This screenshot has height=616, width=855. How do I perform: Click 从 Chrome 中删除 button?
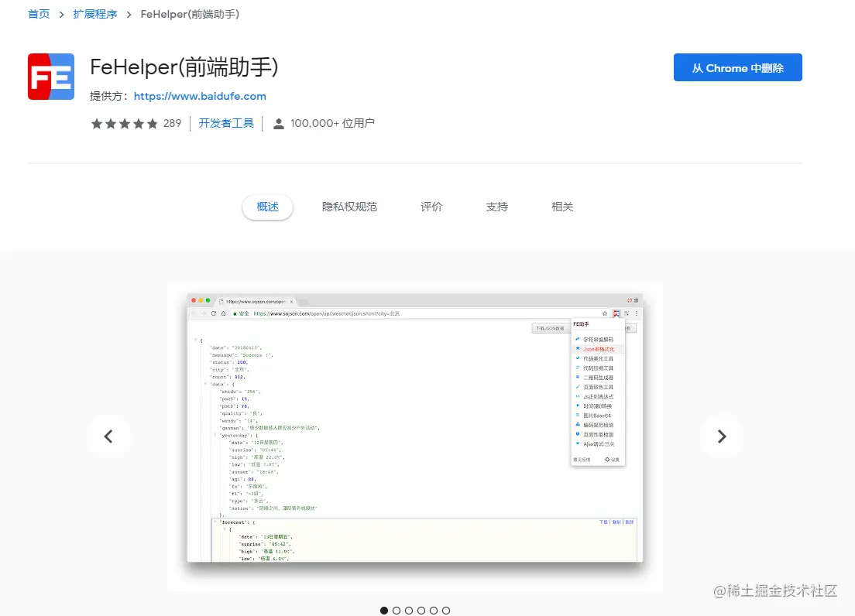point(737,67)
